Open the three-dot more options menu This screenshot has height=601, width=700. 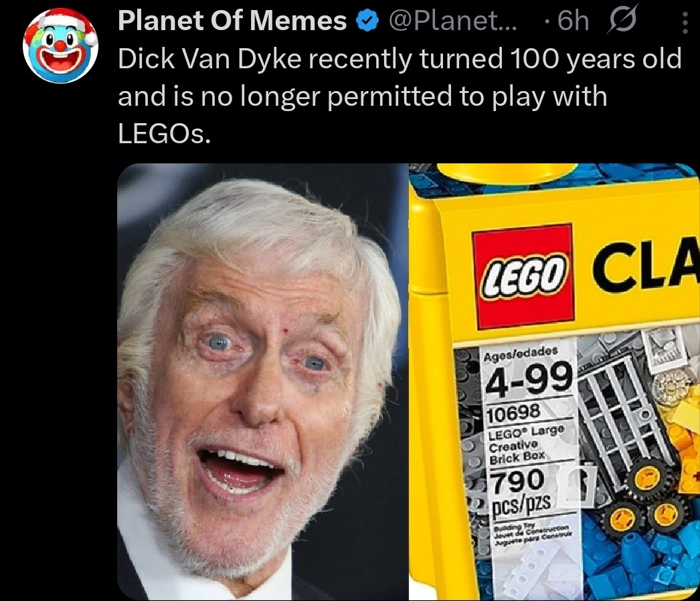point(685,22)
